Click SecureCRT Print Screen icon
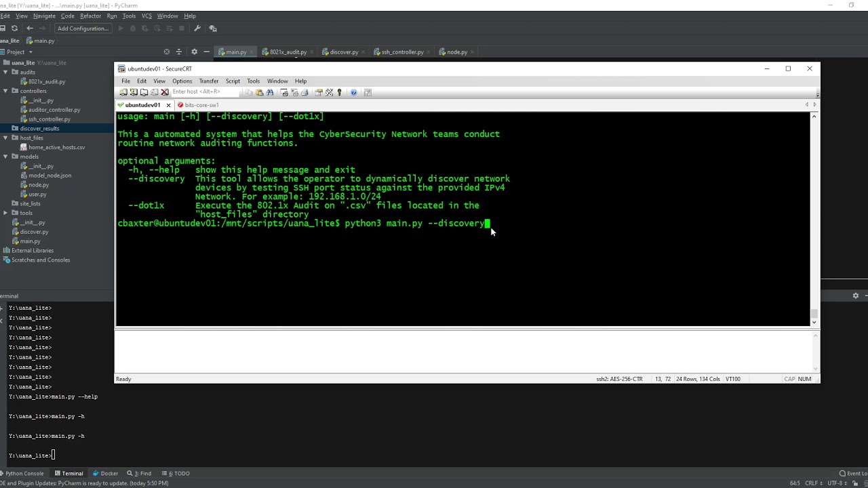The height and width of the screenshot is (488, 868). coord(284,92)
